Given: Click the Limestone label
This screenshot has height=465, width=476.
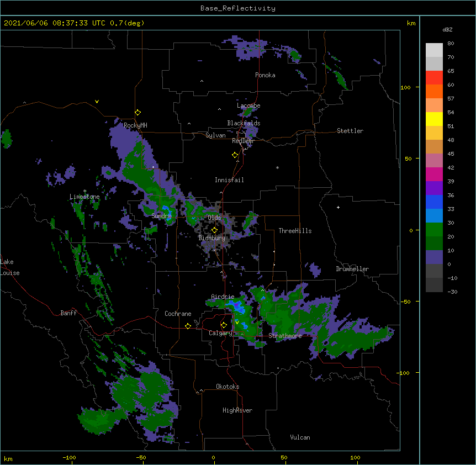Looking at the screenshot, I should point(84,197).
